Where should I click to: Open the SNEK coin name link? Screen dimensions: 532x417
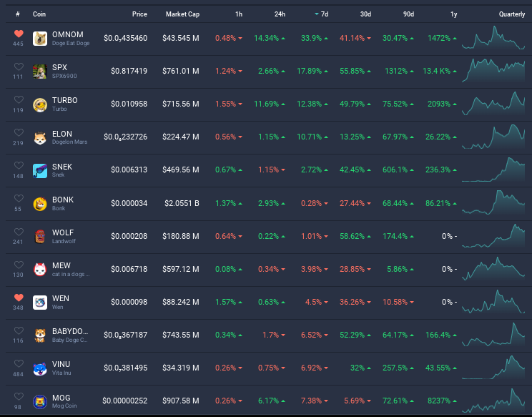[62, 167]
